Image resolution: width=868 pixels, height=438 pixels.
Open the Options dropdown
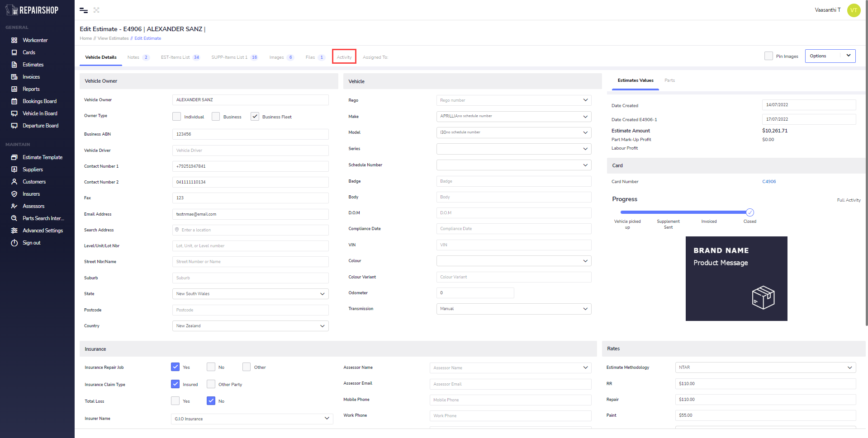(x=830, y=56)
